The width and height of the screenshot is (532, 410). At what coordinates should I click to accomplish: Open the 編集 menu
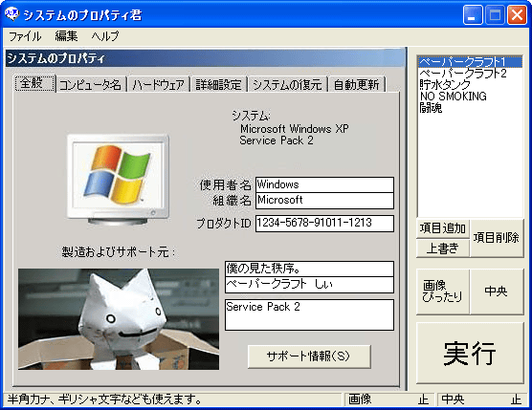(66, 36)
